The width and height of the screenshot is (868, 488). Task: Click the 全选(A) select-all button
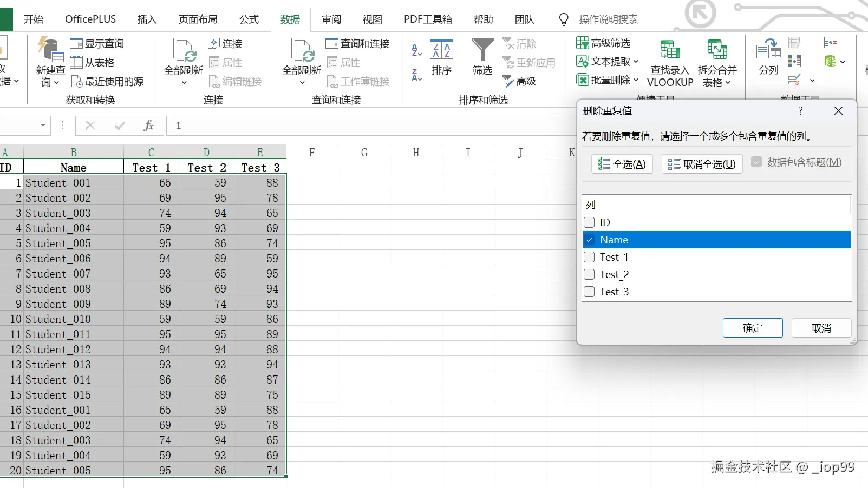622,163
